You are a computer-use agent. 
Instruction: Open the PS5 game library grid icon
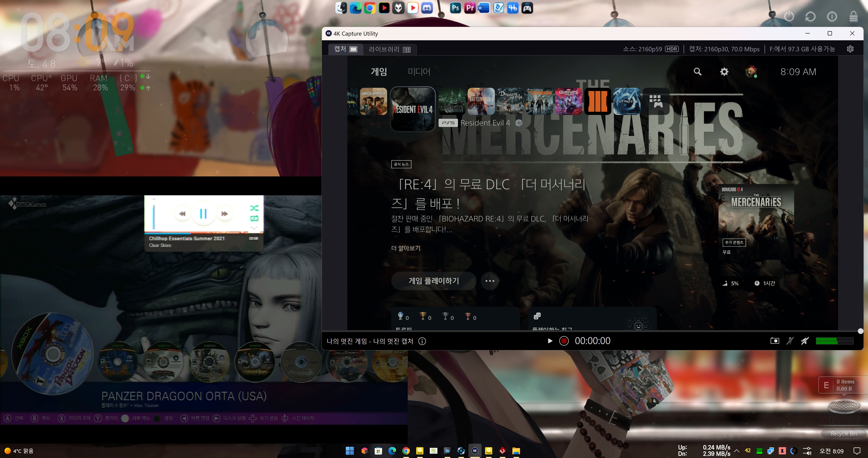(x=656, y=101)
